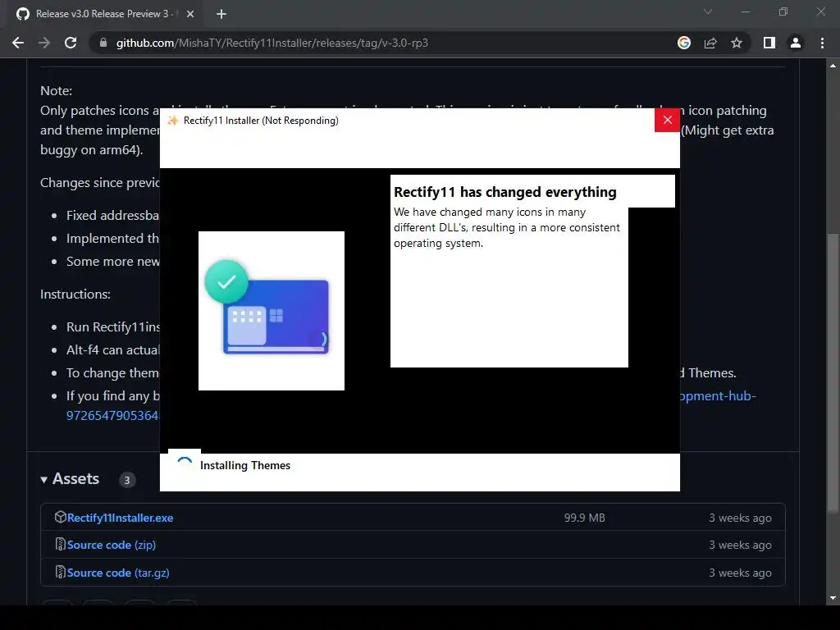Select the Release v3.0 Release Preview tab

tap(105, 14)
